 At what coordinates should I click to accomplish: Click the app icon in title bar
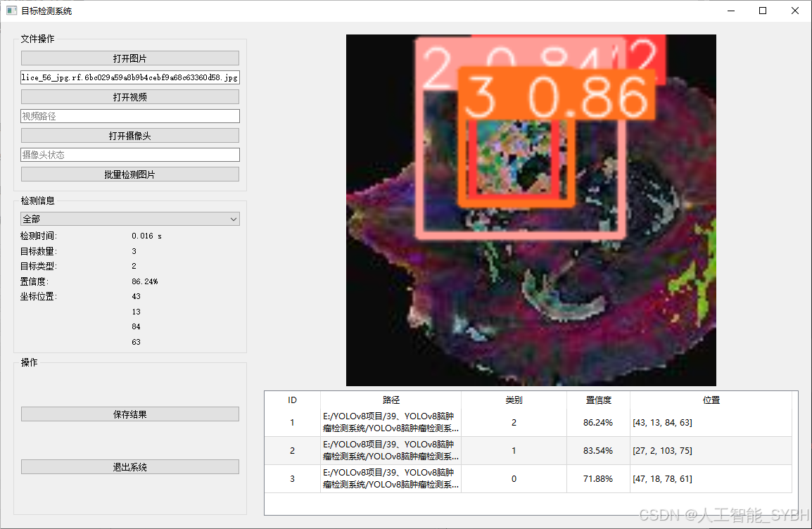tap(11, 11)
